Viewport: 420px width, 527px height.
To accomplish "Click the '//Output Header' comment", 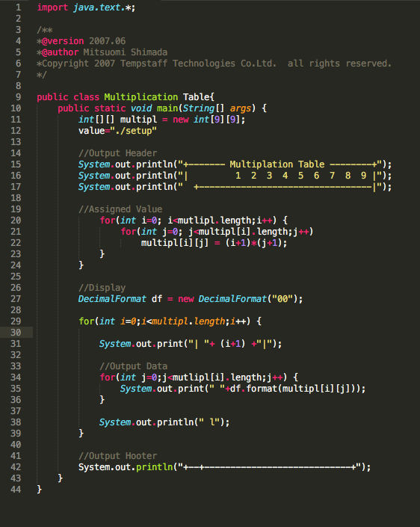I will coord(117,153).
